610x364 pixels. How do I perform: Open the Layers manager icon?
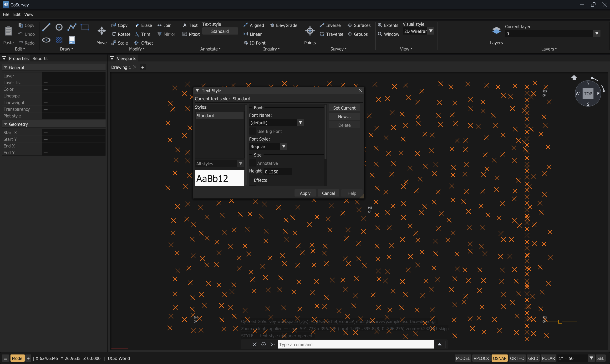(496, 35)
